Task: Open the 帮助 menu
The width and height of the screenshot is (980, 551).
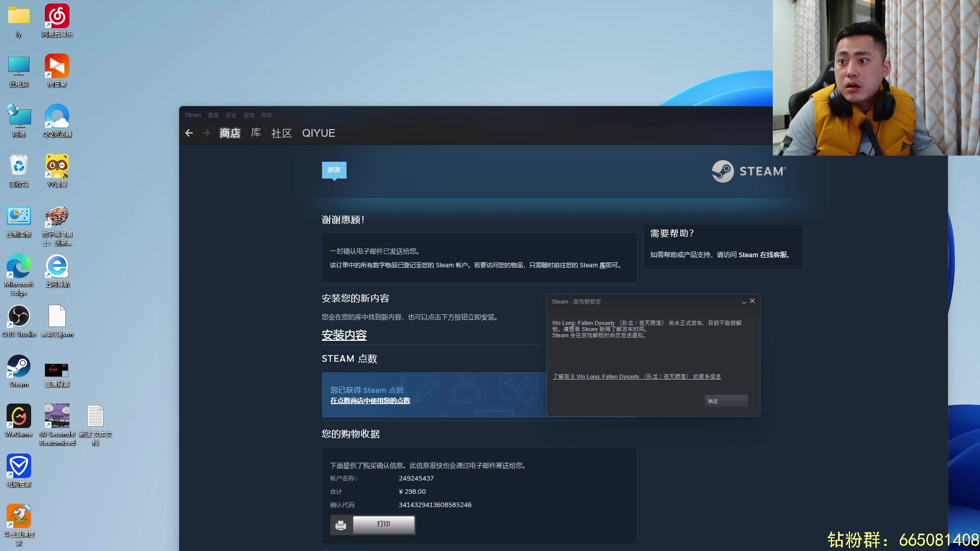Action: [x=267, y=115]
